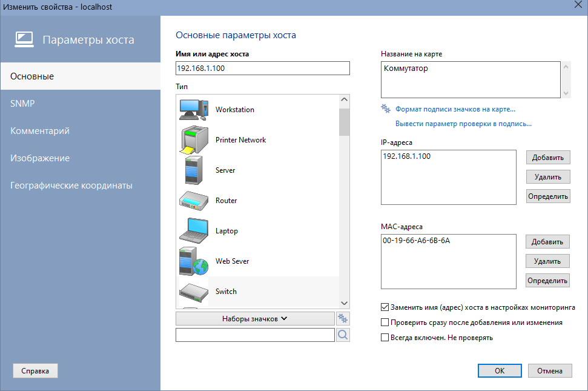588x391 pixels.
Task: Choose the Server tower icon
Action: pyautogui.click(x=194, y=170)
